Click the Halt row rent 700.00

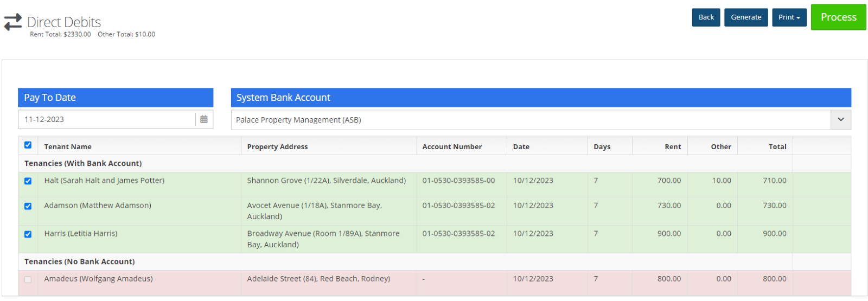(x=669, y=181)
